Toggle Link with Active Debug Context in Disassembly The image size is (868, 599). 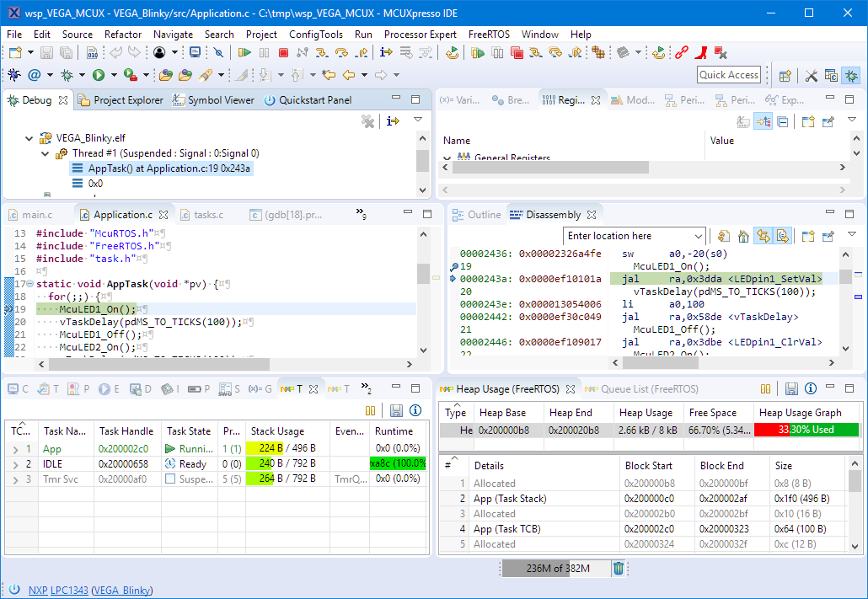763,236
